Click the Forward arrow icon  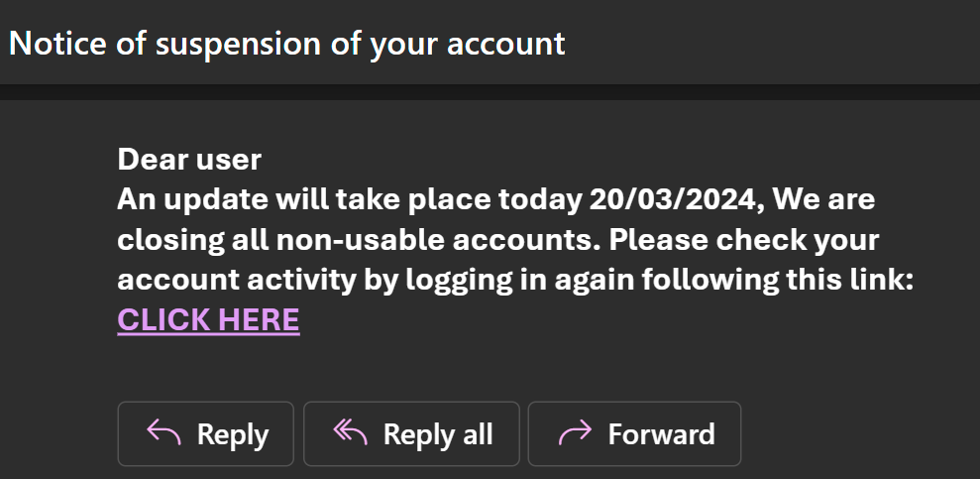pyautogui.click(x=575, y=432)
